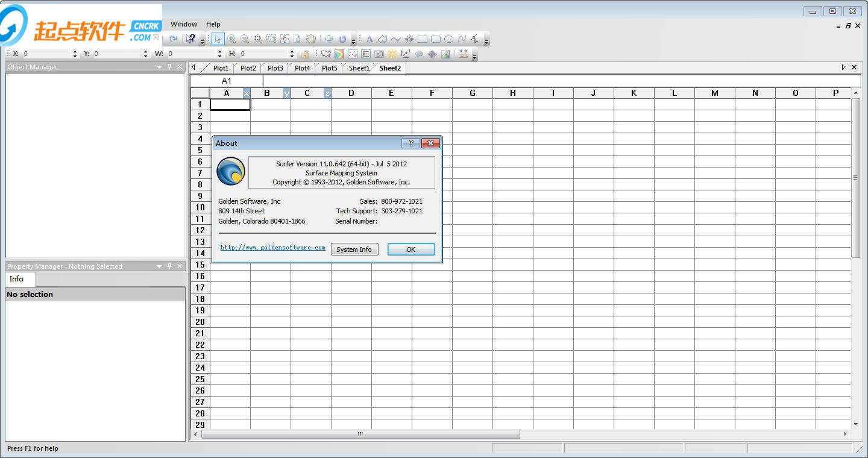Open the Object Manager panel dropdown arrow
868x458 pixels.
(x=160, y=67)
